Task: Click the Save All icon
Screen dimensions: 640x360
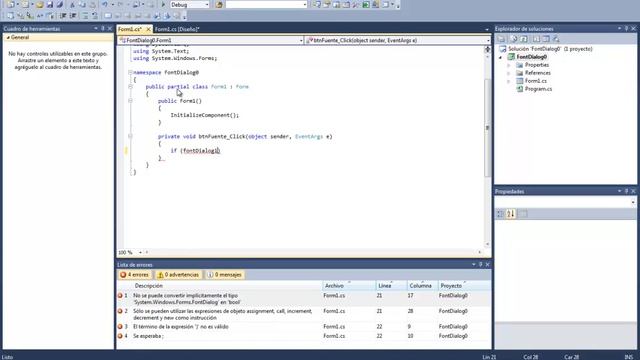Action: point(60,5)
